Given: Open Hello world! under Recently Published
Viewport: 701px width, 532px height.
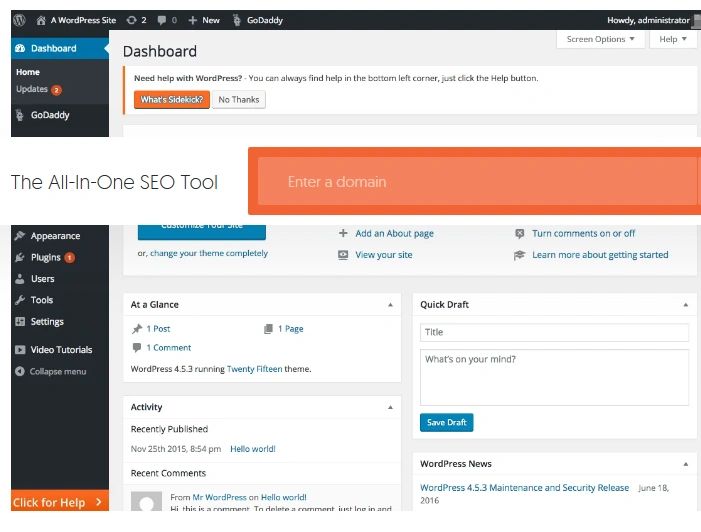Looking at the screenshot, I should pos(253,449).
